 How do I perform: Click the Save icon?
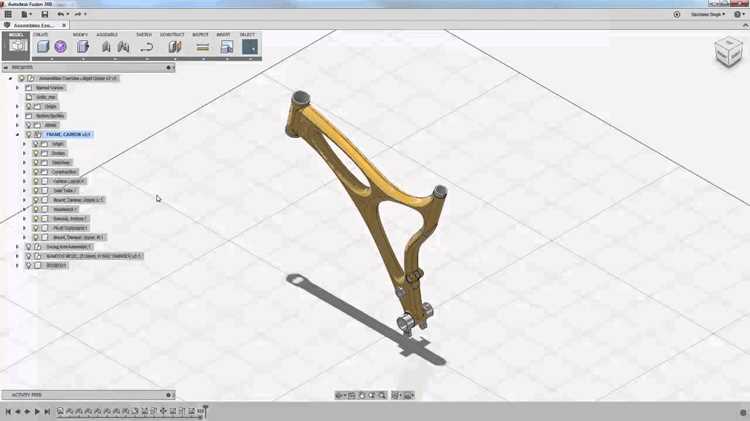[x=44, y=14]
